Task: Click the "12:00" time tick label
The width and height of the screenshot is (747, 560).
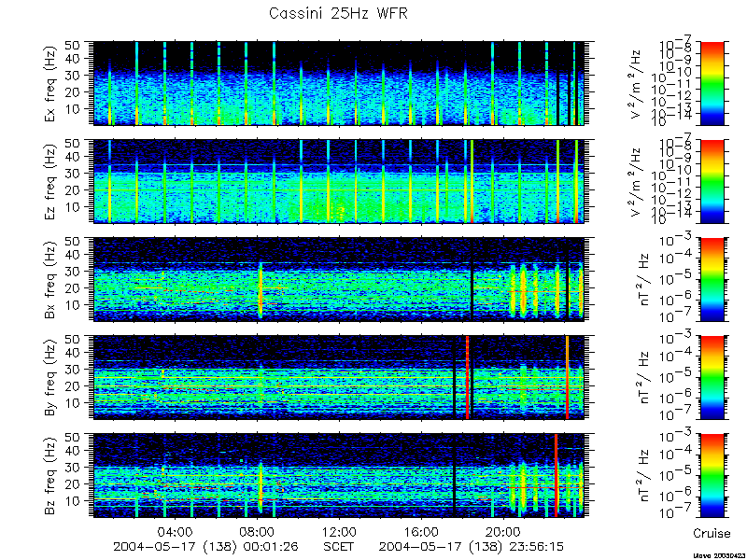Action: tap(339, 531)
